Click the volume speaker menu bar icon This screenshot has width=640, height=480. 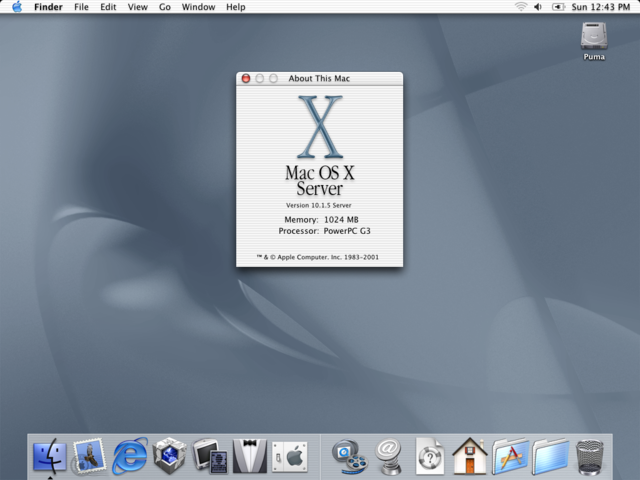[x=538, y=7]
